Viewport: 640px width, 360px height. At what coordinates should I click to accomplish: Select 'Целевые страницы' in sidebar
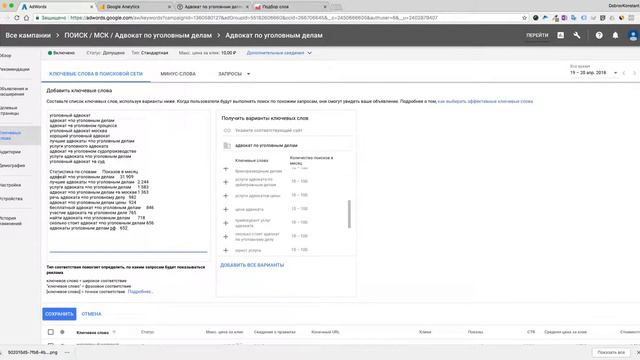[9, 111]
